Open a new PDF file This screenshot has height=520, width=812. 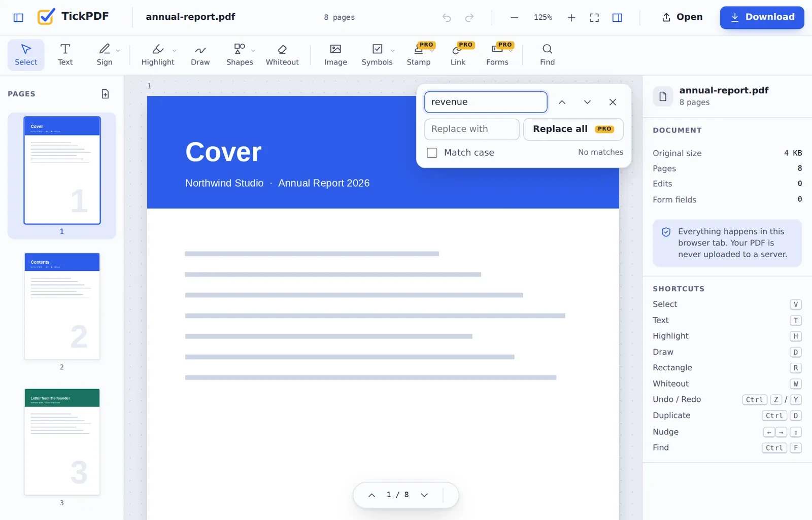pyautogui.click(x=682, y=17)
